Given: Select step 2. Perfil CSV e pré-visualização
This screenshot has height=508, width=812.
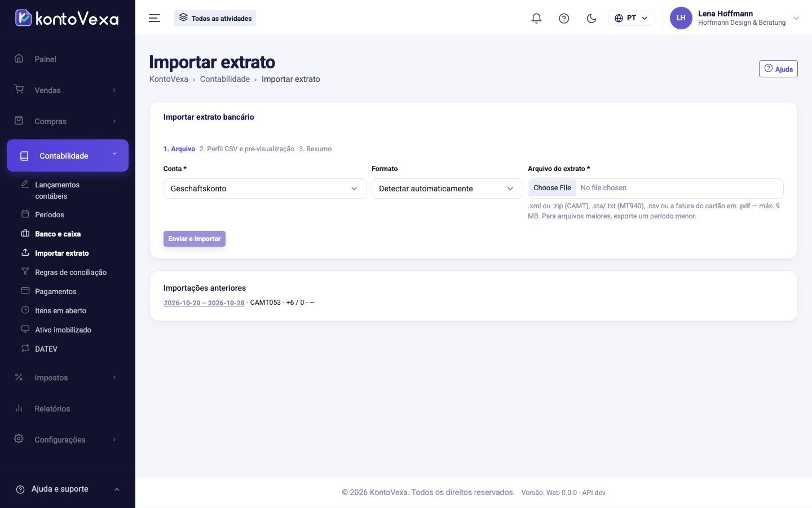Looking at the screenshot, I should click(x=247, y=149).
